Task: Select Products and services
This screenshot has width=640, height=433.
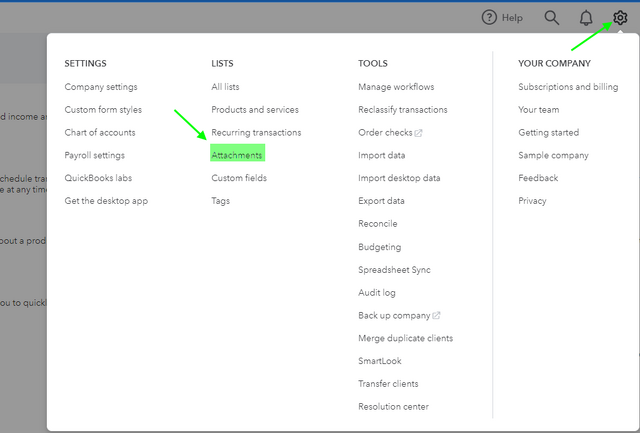Action: tap(255, 110)
